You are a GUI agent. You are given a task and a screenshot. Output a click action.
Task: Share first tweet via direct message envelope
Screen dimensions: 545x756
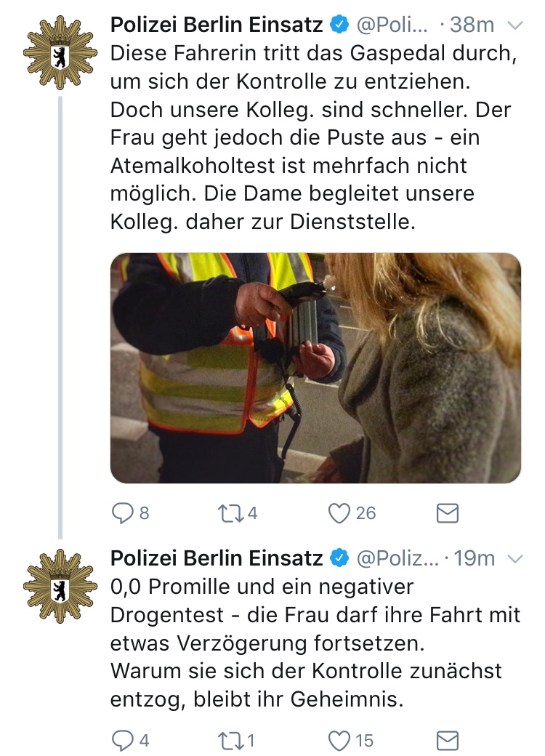click(x=447, y=514)
